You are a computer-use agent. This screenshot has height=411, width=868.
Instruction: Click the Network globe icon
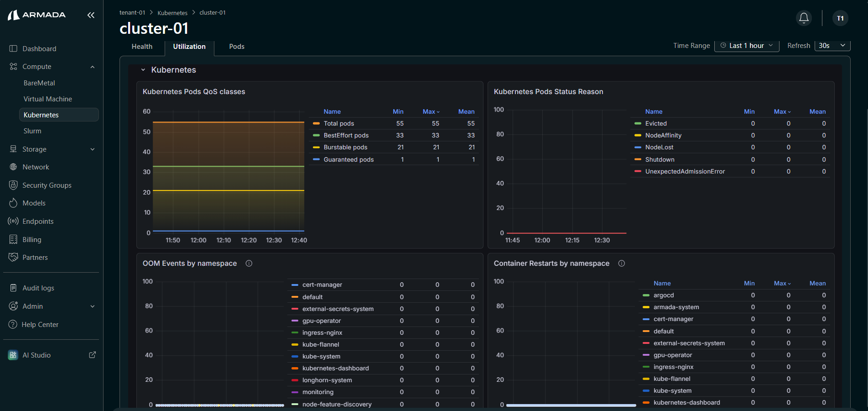(x=13, y=167)
